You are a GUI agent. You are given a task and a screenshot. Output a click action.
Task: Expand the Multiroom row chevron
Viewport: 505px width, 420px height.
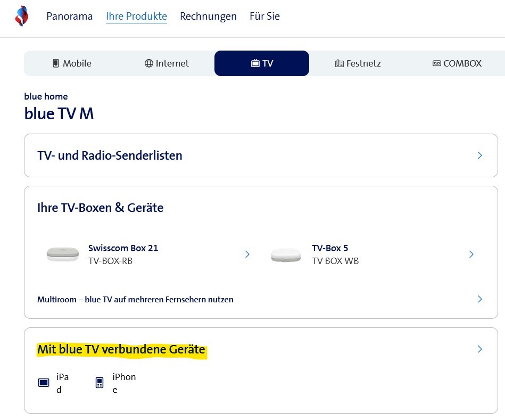(479, 299)
